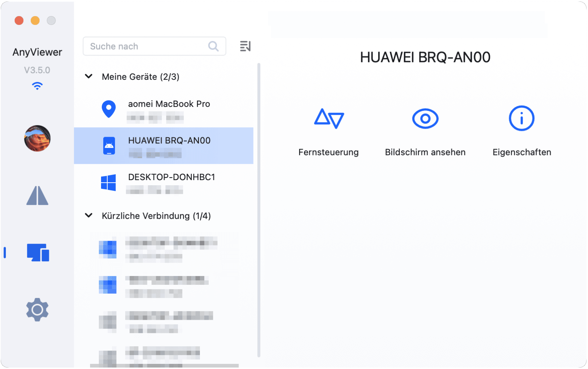Viewport: 588px width, 369px height.
Task: Collapse the Meine Geräte group
Action: (x=89, y=76)
